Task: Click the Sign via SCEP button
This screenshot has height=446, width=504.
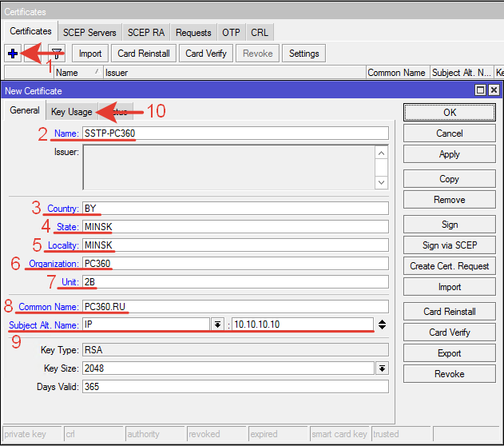Action: tap(449, 245)
